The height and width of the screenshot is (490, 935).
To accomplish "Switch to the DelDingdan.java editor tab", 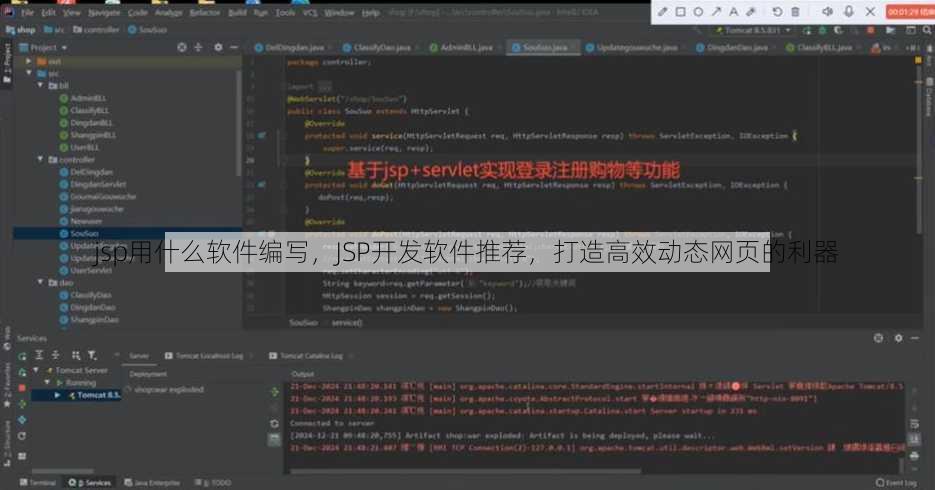I will [x=290, y=48].
